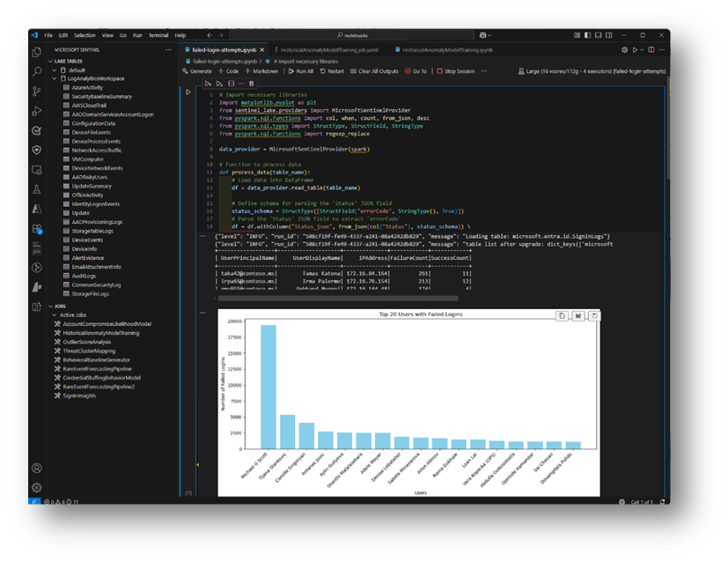Click the notebooks search box in the title bar
Screen dimensions: 728x562
coord(352,35)
